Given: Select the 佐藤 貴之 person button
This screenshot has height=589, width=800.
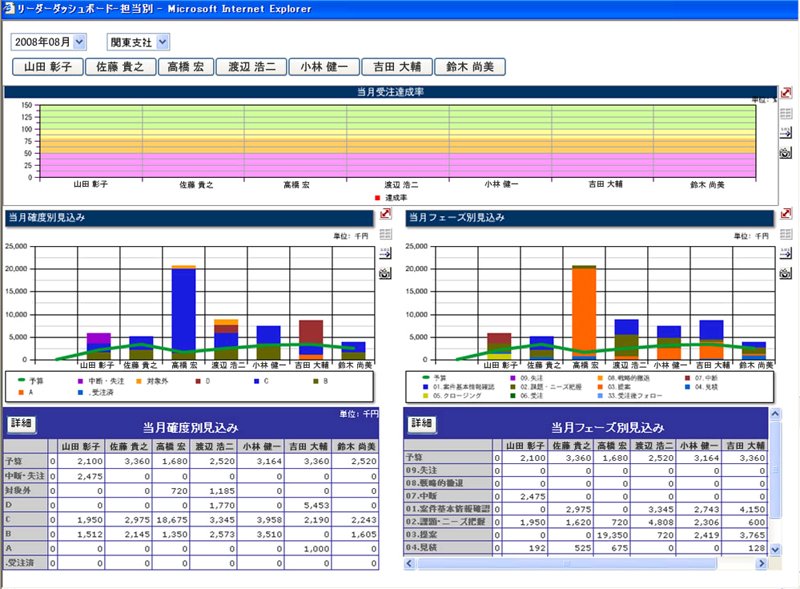Looking at the screenshot, I should pyautogui.click(x=120, y=67).
